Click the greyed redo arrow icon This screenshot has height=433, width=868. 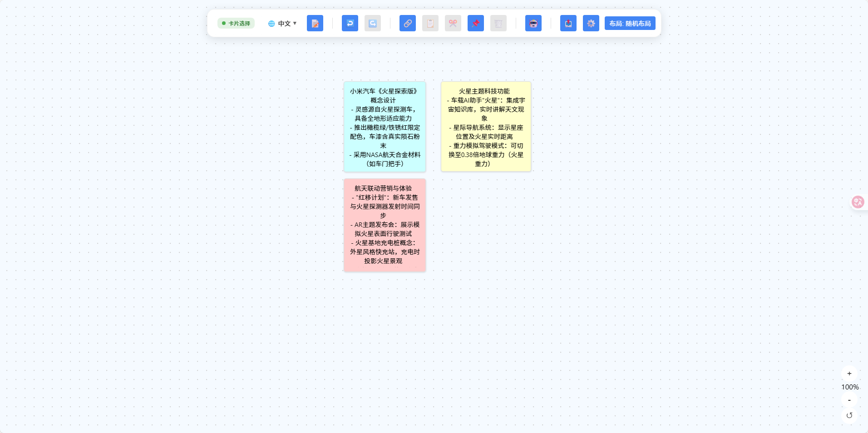[373, 23]
